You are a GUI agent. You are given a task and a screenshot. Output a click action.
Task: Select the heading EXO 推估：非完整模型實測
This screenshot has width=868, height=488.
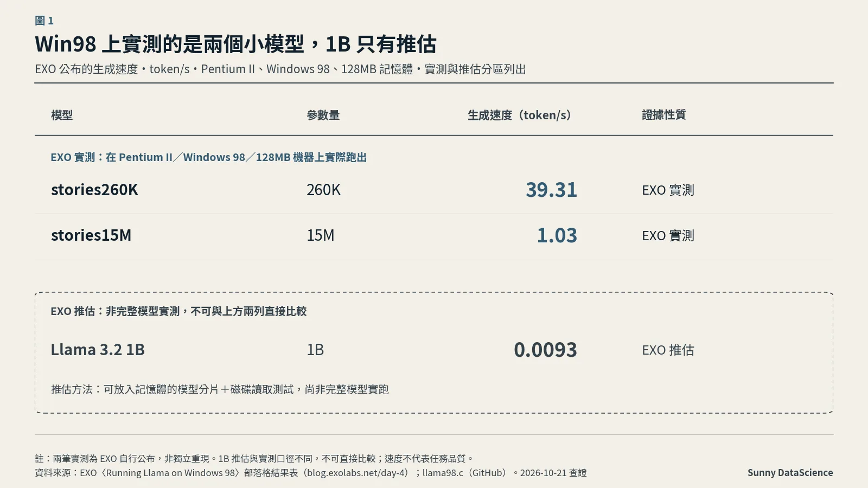pos(178,311)
